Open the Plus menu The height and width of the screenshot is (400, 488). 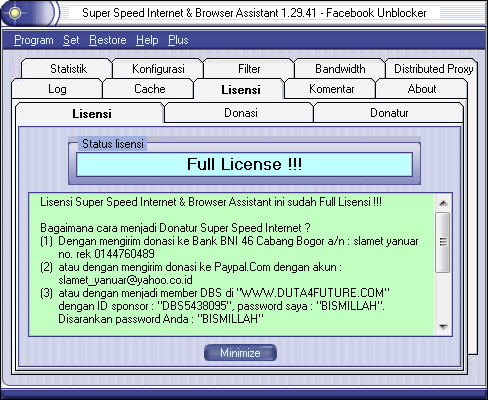pyautogui.click(x=178, y=40)
